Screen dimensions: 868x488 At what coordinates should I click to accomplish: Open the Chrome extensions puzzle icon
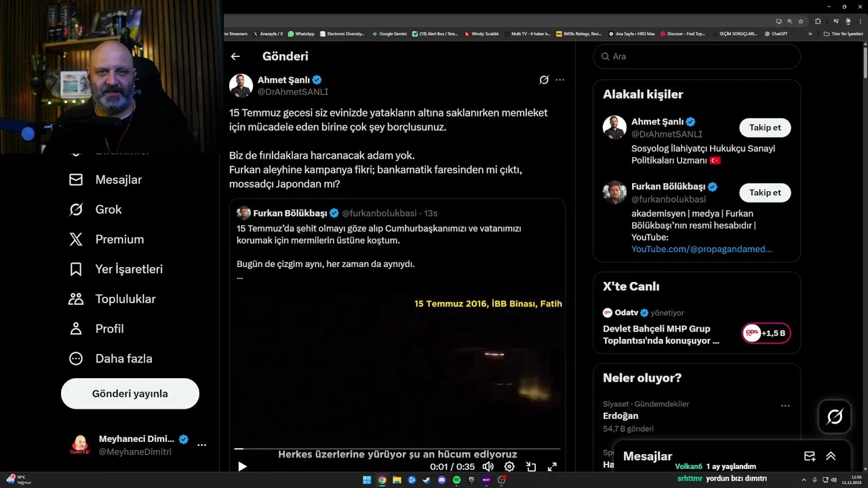coord(818,21)
